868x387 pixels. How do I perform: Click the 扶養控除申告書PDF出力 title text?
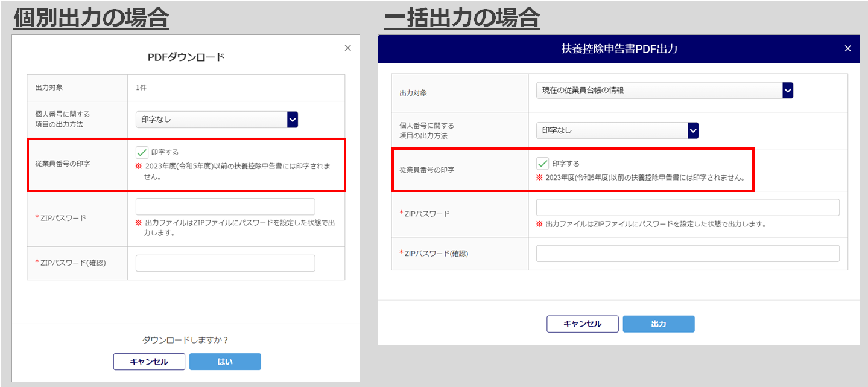[619, 49]
